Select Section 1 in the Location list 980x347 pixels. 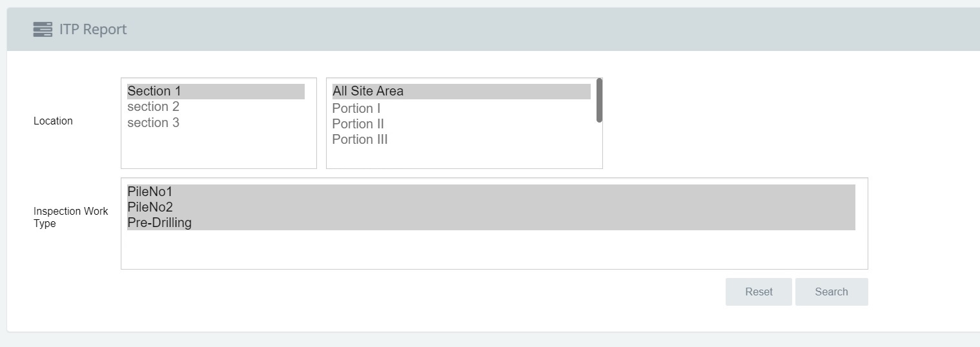pyautogui.click(x=216, y=91)
